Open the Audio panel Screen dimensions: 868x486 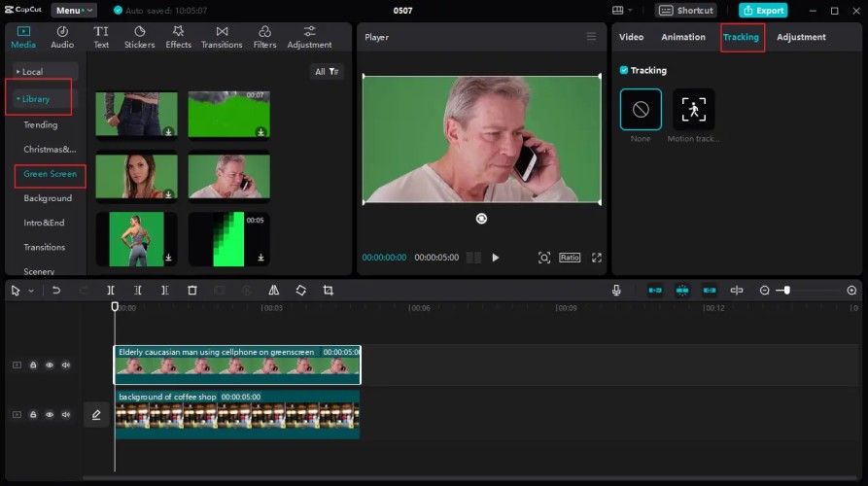click(x=62, y=37)
